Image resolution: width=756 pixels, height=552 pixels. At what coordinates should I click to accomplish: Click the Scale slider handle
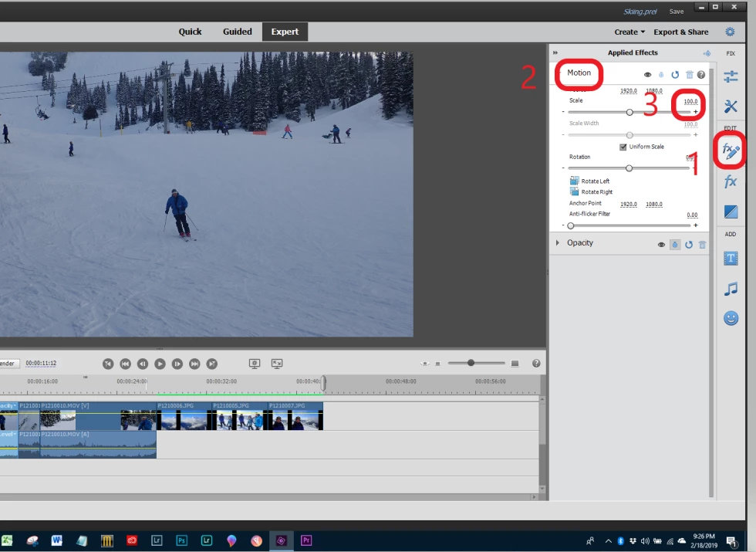[629, 112]
